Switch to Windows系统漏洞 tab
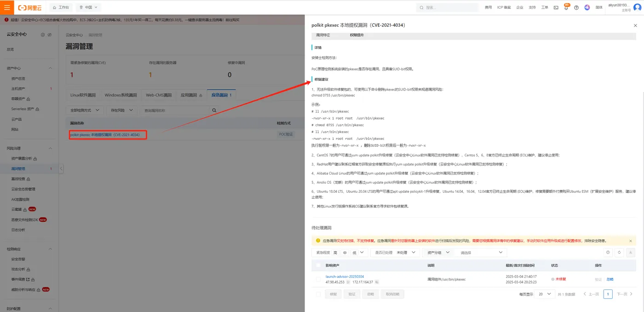The image size is (644, 312). 121,95
